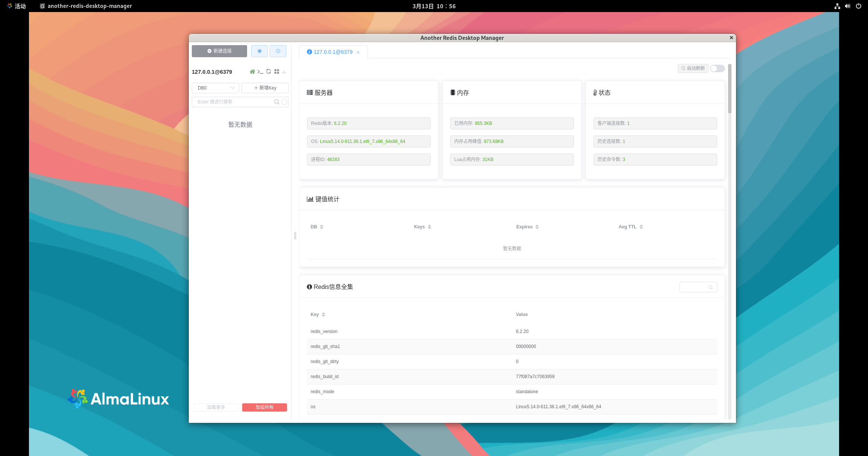This screenshot has height=456, width=868.
Task: Click the green home icon for 127.0.0.1@6379
Action: [x=252, y=71]
